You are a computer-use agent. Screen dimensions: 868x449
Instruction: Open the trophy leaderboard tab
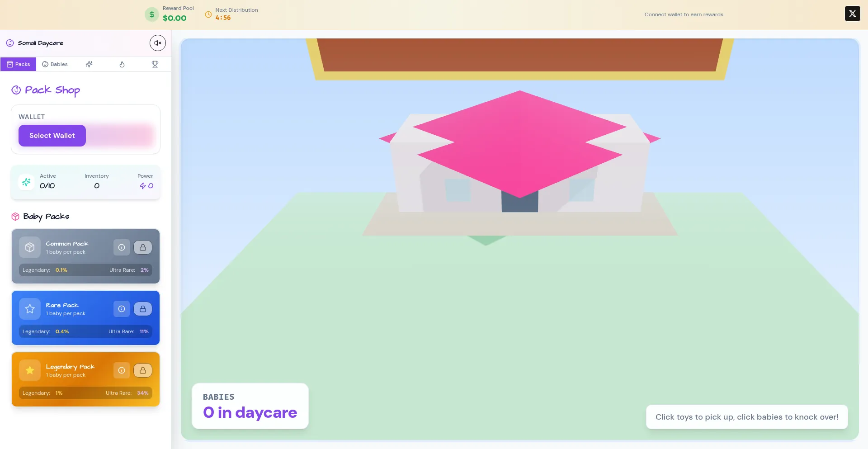155,64
